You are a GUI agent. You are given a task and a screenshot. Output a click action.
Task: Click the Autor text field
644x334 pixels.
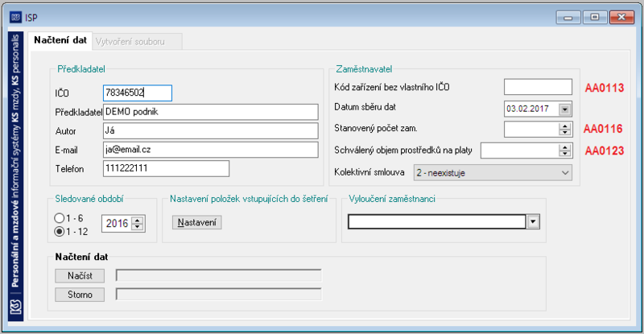[211, 130]
